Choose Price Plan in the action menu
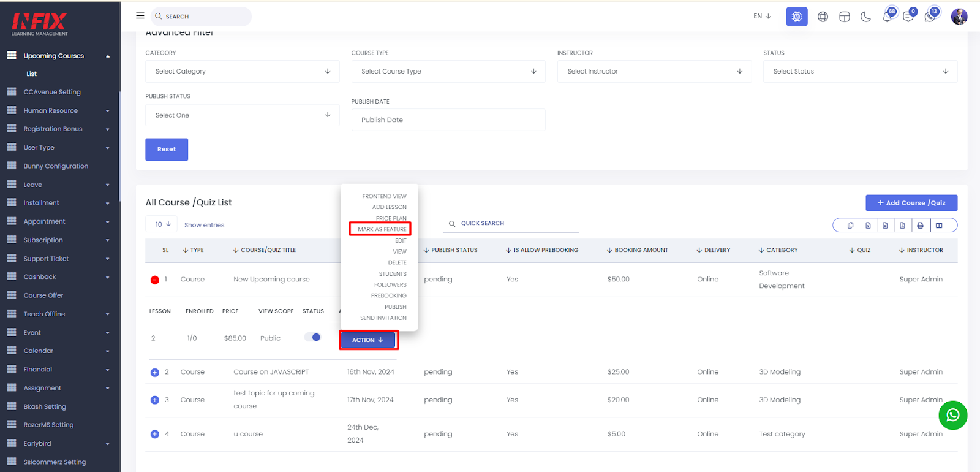Viewport: 980px width, 472px height. point(391,218)
